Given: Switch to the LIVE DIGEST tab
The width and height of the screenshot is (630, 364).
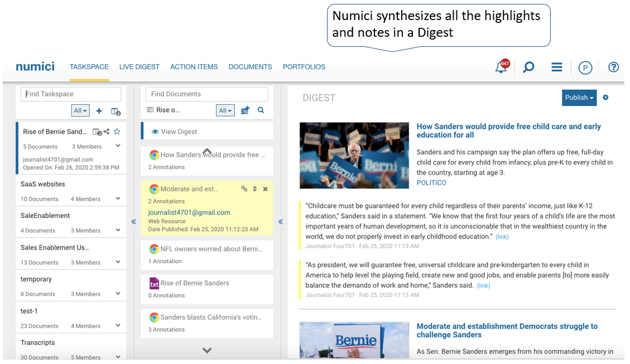Looking at the screenshot, I should pyautogui.click(x=139, y=66).
